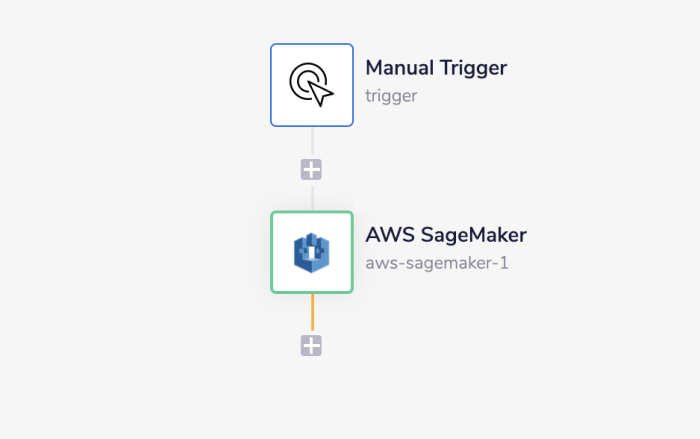Click gray connector line just above SageMaker node
700x439 pixels.
pos(312,197)
